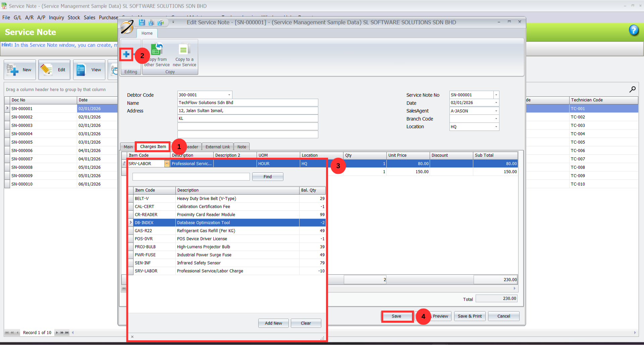Switch to the Charges Item tab
This screenshot has width=644, height=345.
(153, 147)
